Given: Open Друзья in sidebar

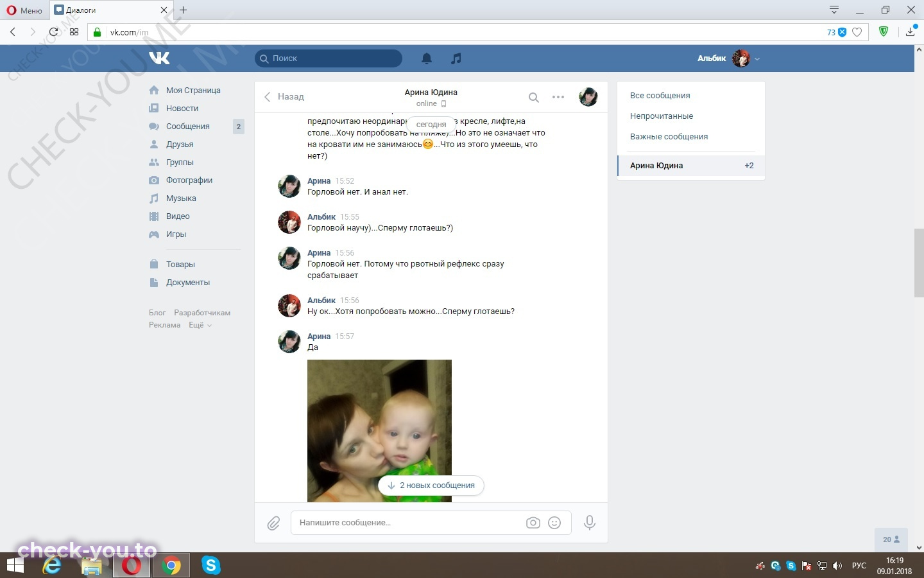Looking at the screenshot, I should point(180,144).
